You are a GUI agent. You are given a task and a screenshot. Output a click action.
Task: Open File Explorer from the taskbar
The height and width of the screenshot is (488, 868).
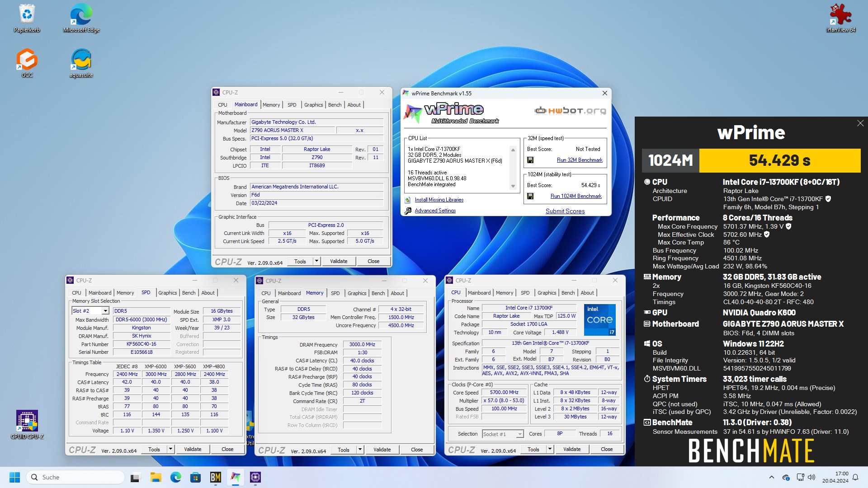156,477
